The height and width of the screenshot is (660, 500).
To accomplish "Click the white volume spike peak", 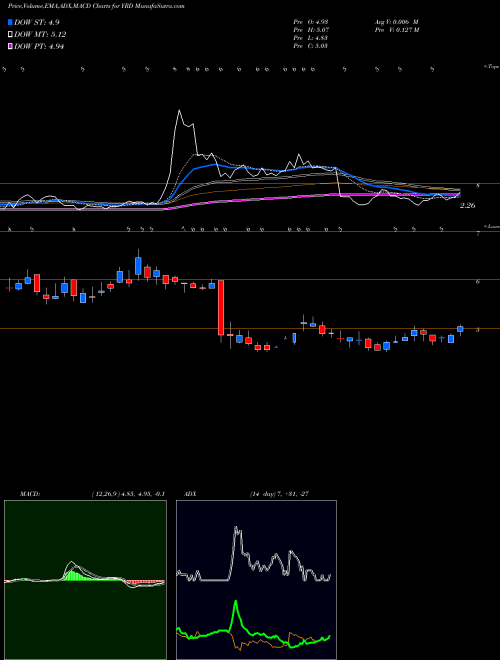I will click(180, 111).
